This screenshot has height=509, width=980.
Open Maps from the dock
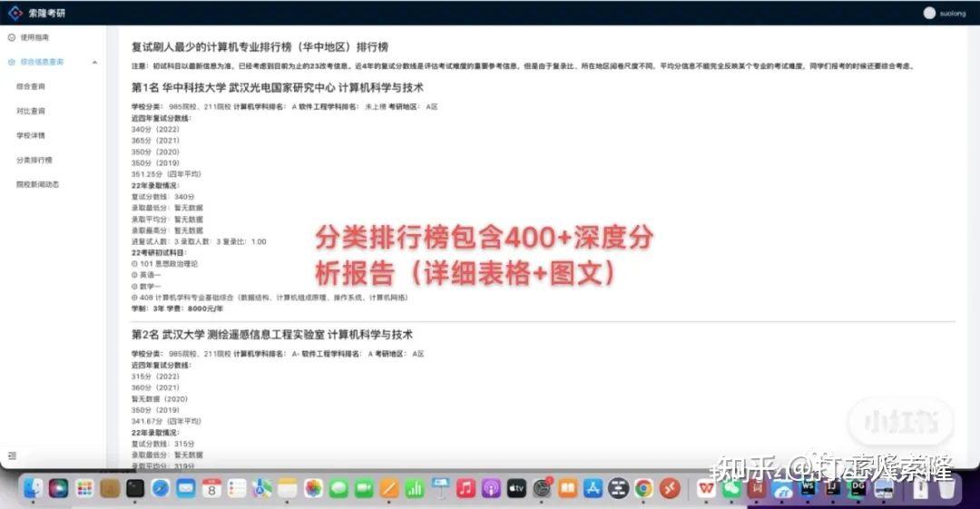262,488
